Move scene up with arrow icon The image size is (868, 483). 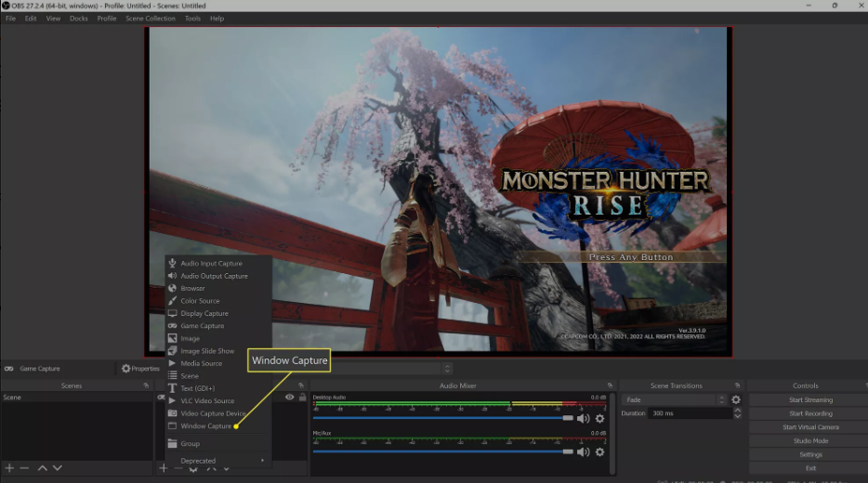tap(42, 468)
